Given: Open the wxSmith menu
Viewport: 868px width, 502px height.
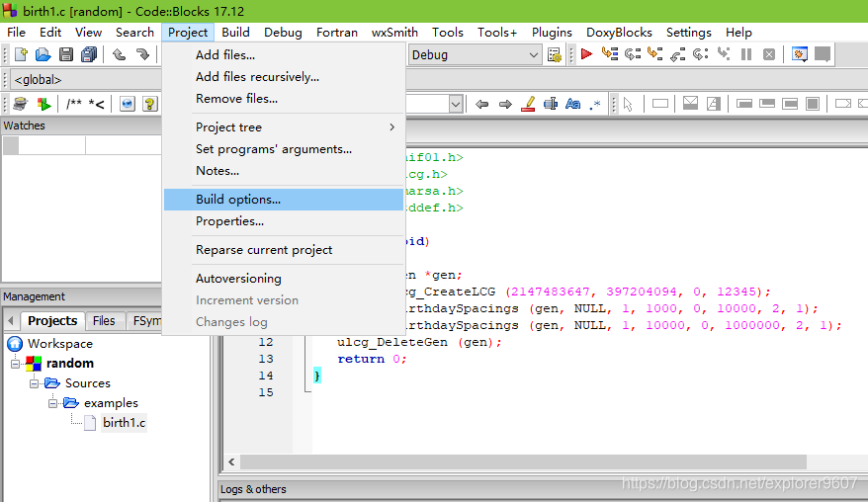Looking at the screenshot, I should [394, 32].
